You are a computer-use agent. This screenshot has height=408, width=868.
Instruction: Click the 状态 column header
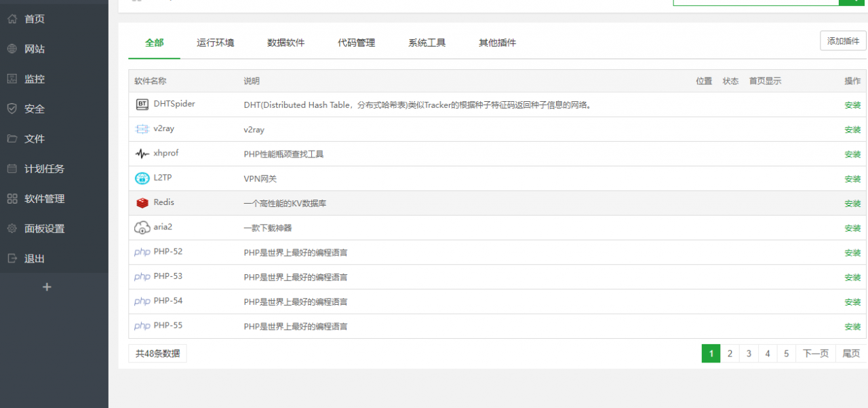point(730,81)
